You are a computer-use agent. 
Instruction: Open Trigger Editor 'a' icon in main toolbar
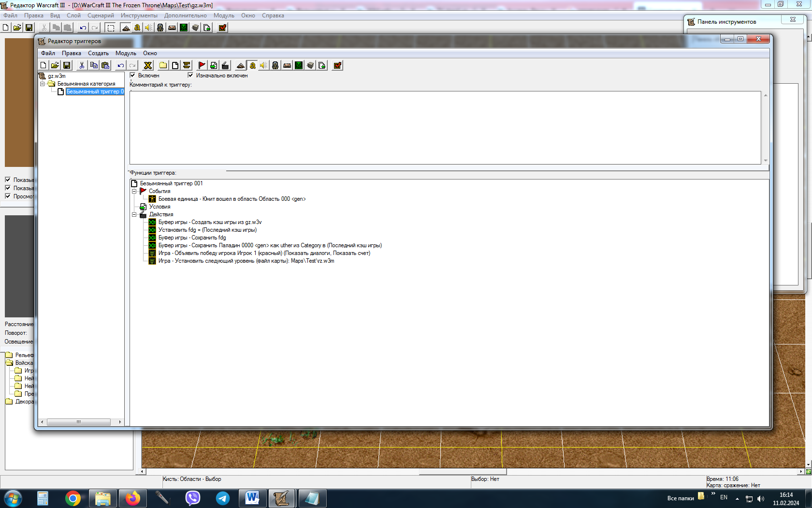(137, 28)
